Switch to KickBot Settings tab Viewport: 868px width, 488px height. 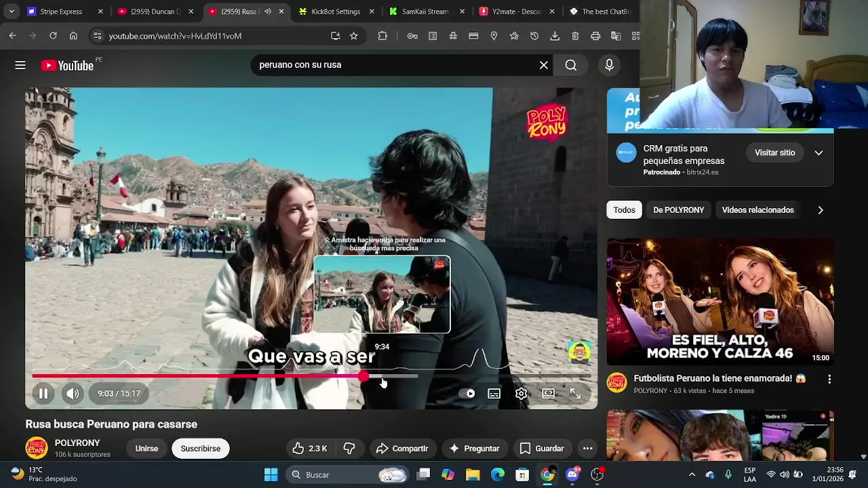[x=336, y=12]
